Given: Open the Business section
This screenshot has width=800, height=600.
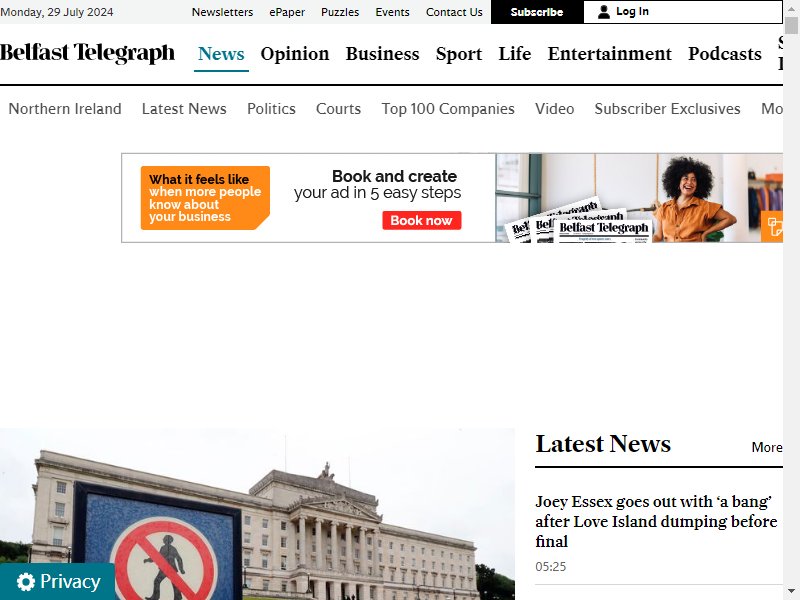Looking at the screenshot, I should (382, 54).
